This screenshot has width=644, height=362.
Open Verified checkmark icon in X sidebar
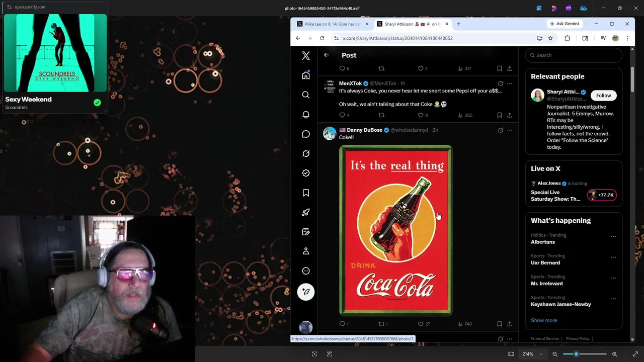pyautogui.click(x=306, y=173)
